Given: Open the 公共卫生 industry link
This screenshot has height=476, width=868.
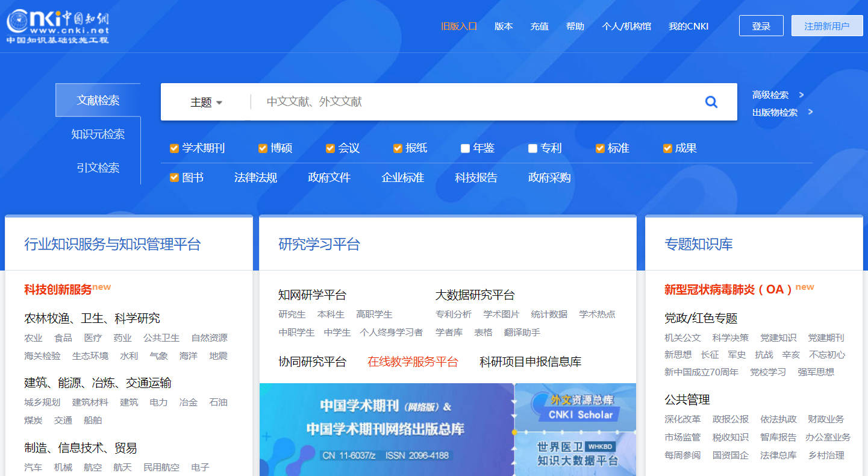Looking at the screenshot, I should point(161,338).
